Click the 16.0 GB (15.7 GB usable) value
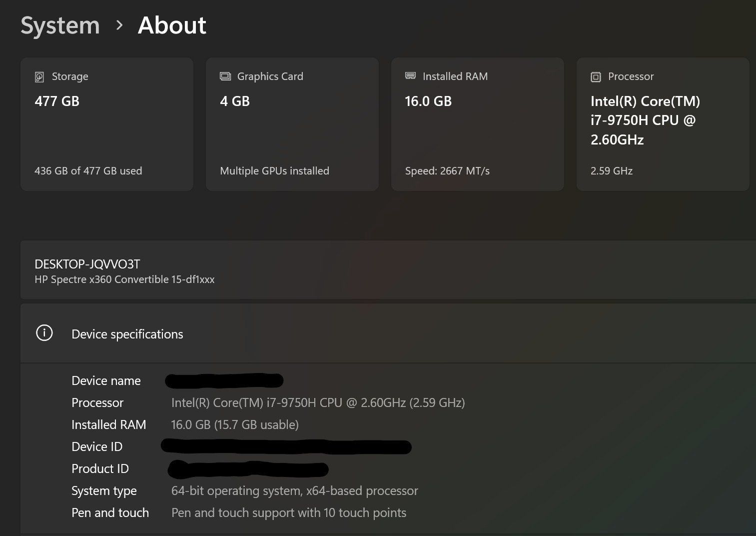Viewport: 756px width, 536px height. 235,424
